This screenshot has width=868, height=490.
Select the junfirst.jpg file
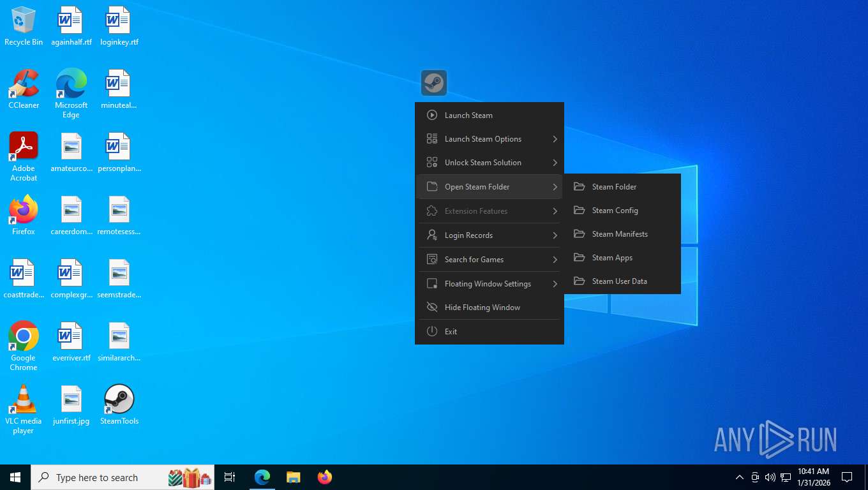click(x=71, y=405)
